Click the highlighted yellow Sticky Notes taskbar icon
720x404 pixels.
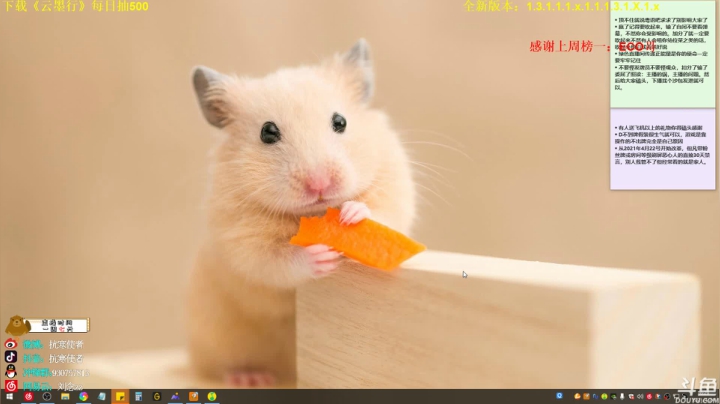[120, 396]
